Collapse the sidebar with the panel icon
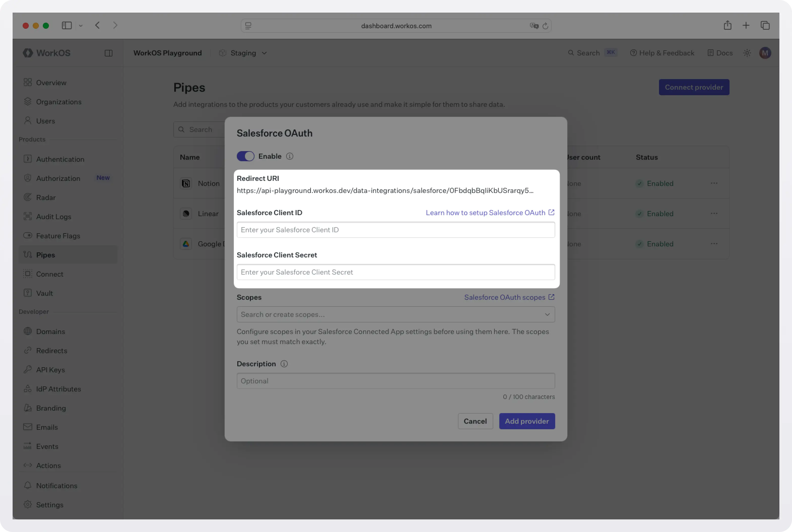Viewport: 792px width, 532px height. coord(108,53)
